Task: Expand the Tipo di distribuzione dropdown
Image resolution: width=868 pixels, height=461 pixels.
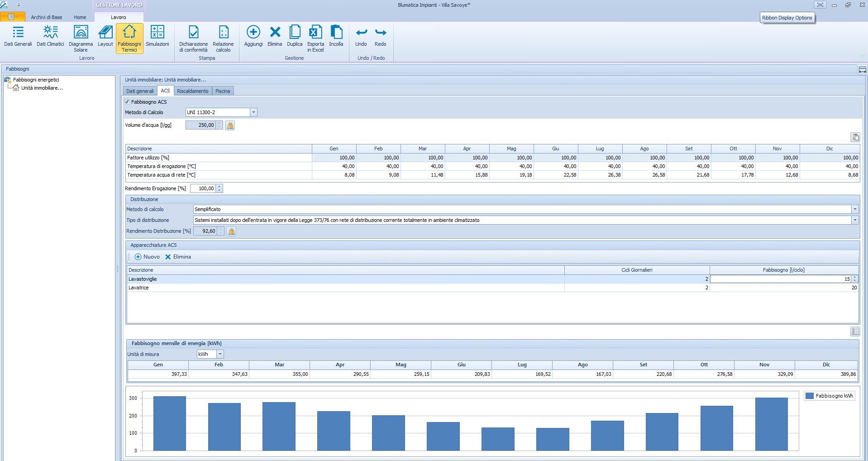Action: pos(855,220)
